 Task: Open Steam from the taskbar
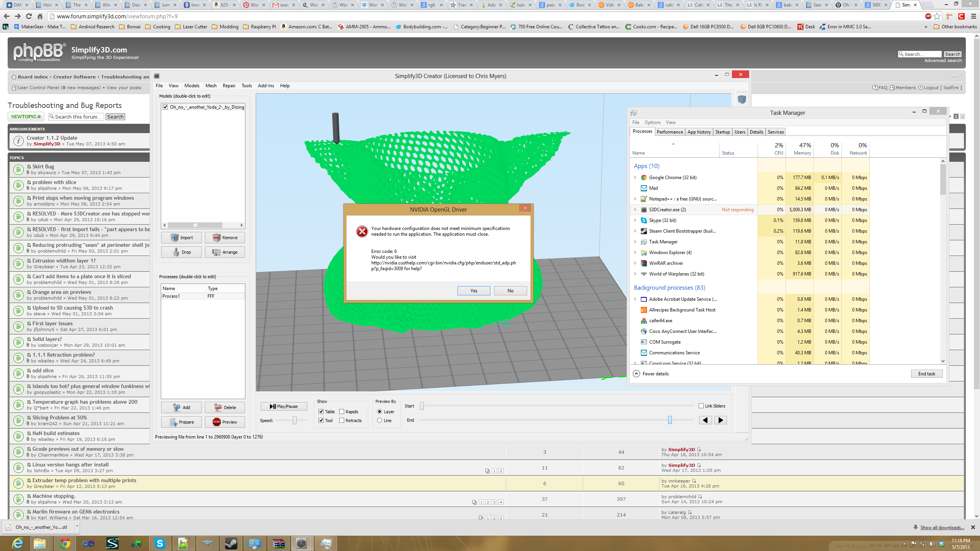pyautogui.click(x=231, y=543)
